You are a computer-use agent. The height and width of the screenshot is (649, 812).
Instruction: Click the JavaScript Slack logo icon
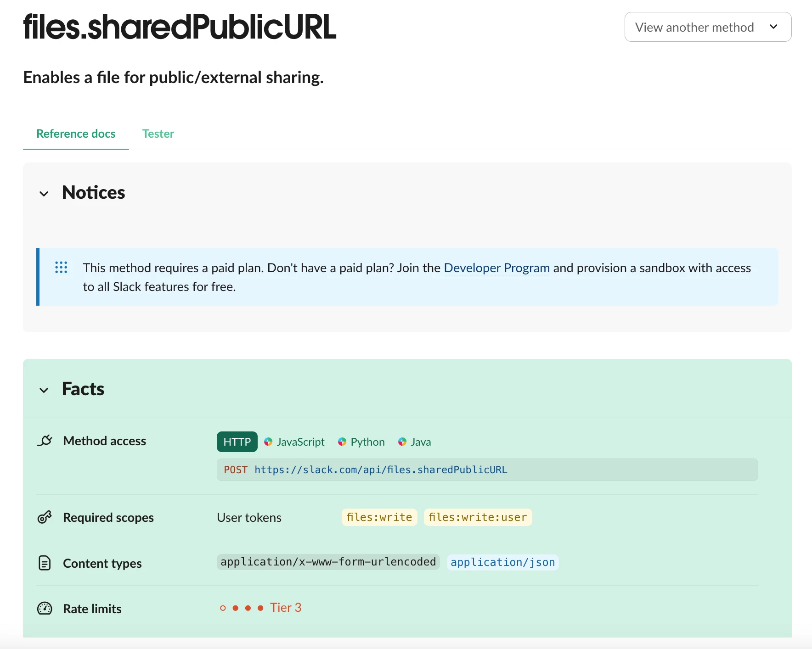click(x=268, y=442)
